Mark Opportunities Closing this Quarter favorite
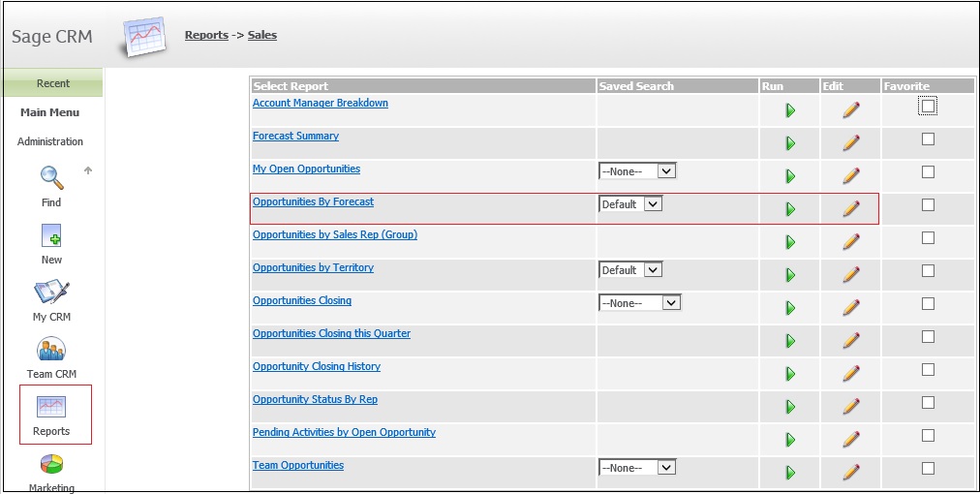Viewport: 980px width, 494px height. 928,336
